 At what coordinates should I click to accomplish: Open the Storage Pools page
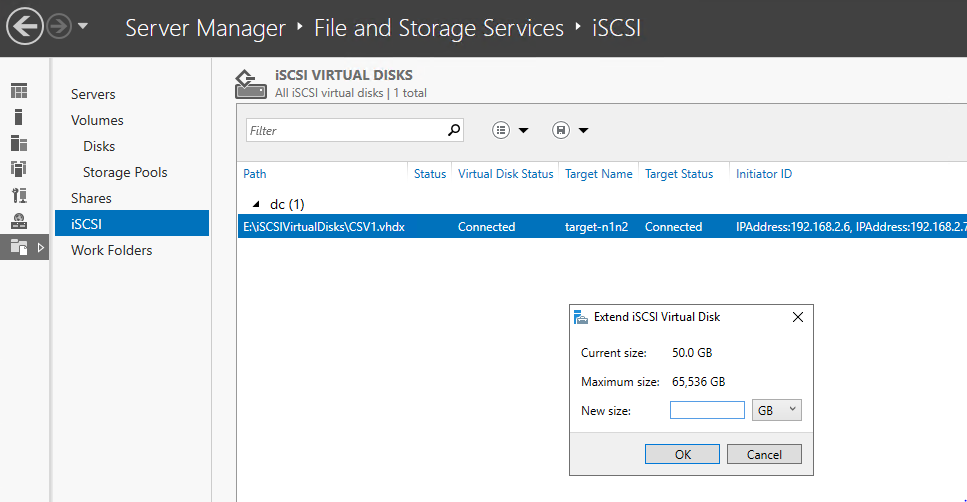coord(125,172)
